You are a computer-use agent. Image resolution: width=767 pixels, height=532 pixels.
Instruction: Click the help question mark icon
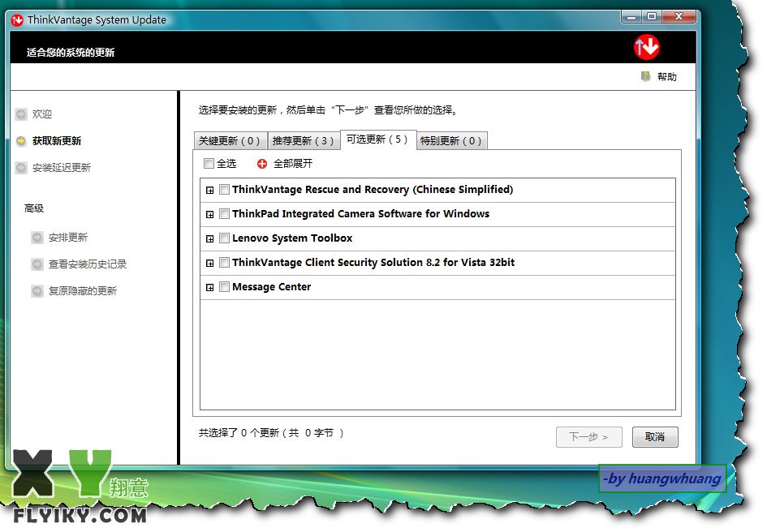(645, 76)
